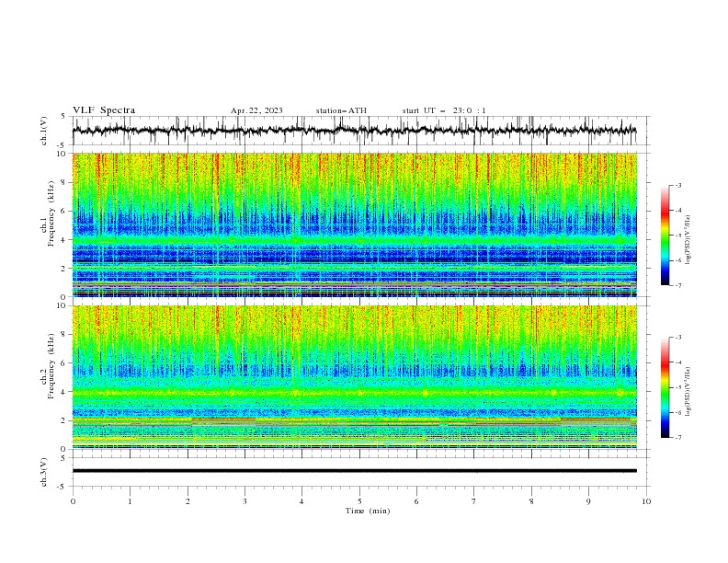Screen dimensions: 728x563
Task: Click the ch.2 color scale bar
Action: click(x=665, y=387)
